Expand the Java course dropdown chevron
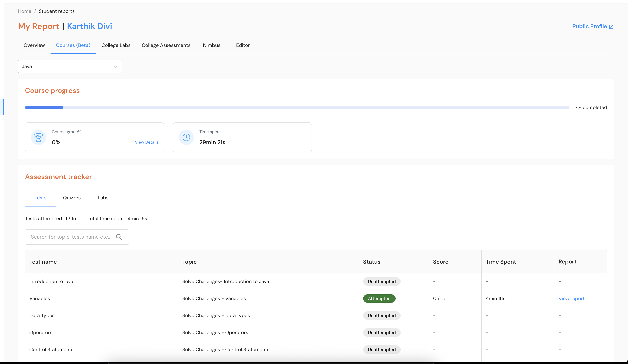This screenshot has height=364, width=628. coord(116,67)
